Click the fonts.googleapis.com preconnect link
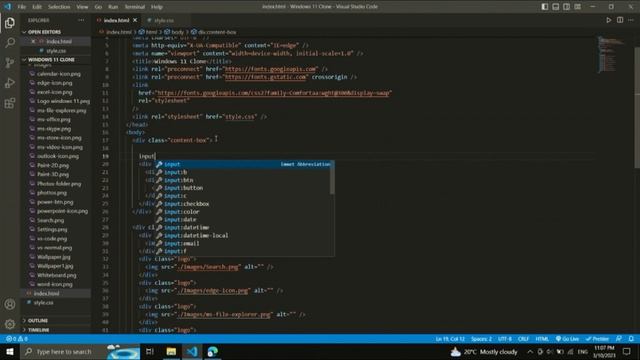 (x=270, y=69)
